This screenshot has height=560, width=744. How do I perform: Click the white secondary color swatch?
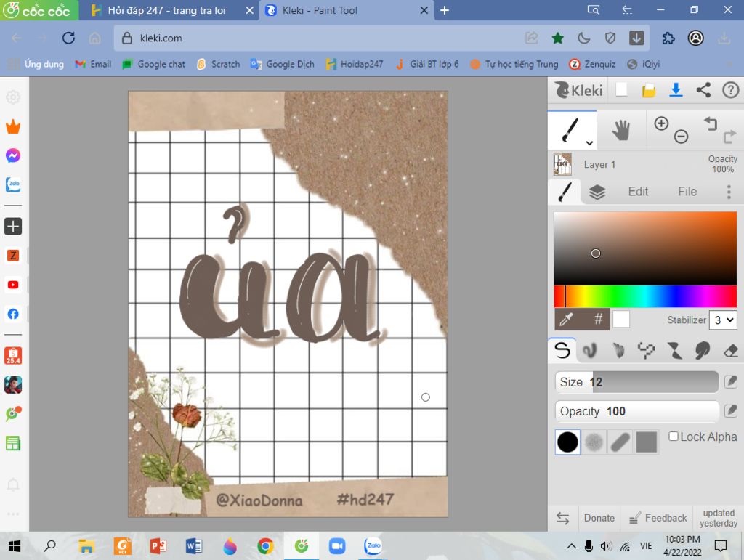[x=621, y=319]
